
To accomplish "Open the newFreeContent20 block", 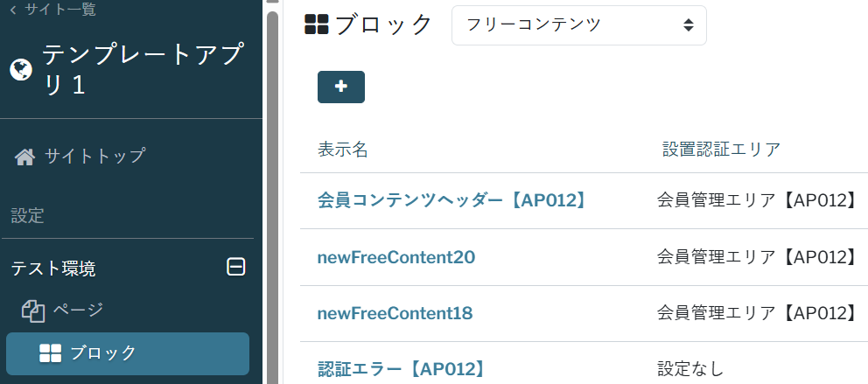I will tap(395, 256).
